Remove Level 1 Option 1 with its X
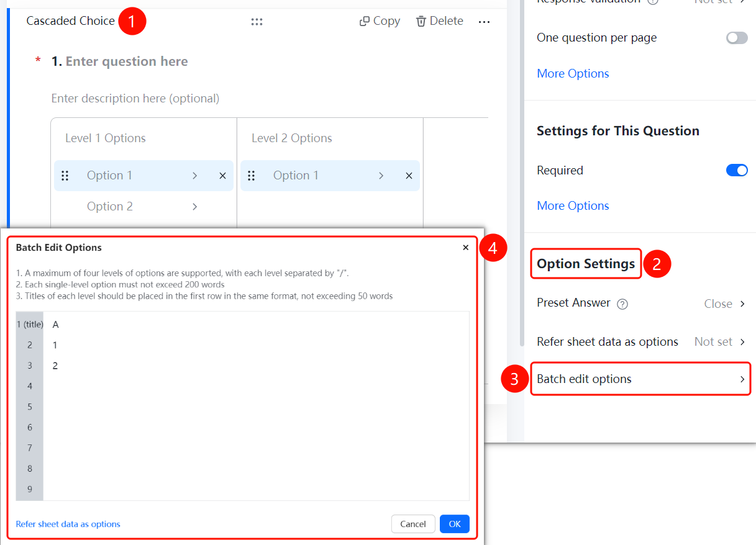This screenshot has height=545, width=756. (222, 176)
